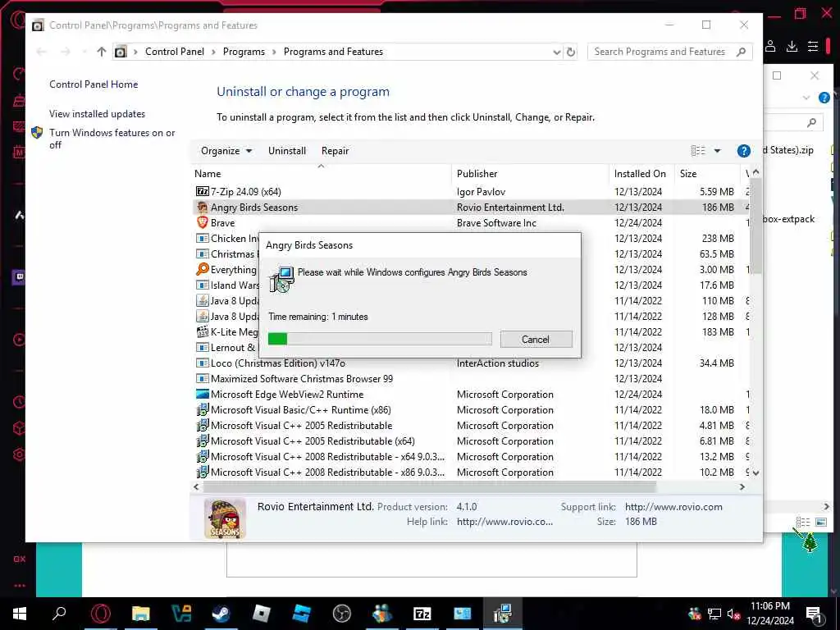
Task: Select Angry Birds Seasons row
Action: [470, 208]
